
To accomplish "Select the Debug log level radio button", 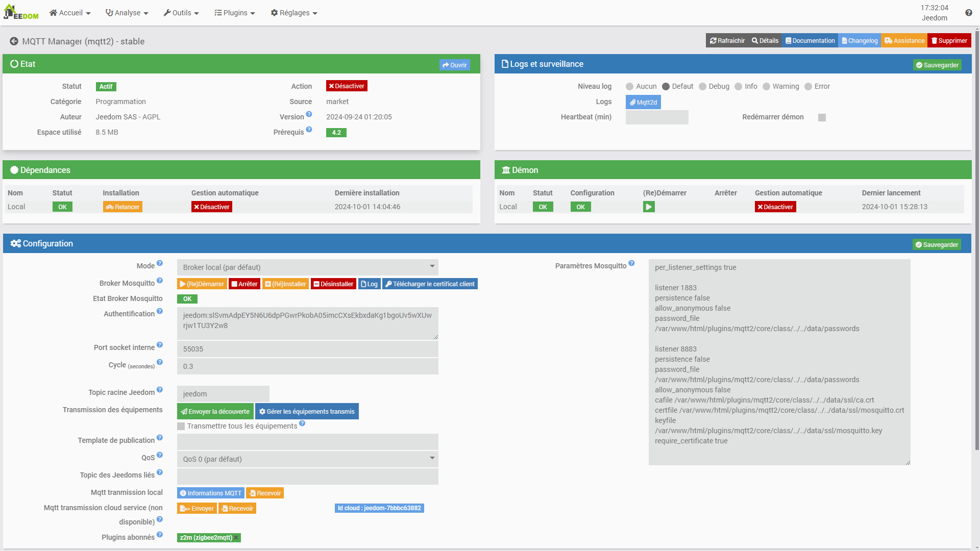I will [x=702, y=87].
